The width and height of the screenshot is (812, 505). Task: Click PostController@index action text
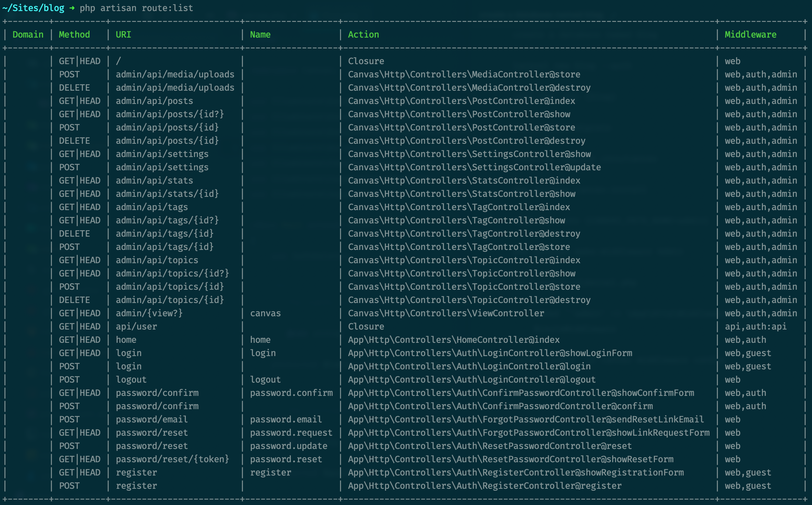pyautogui.click(x=462, y=101)
